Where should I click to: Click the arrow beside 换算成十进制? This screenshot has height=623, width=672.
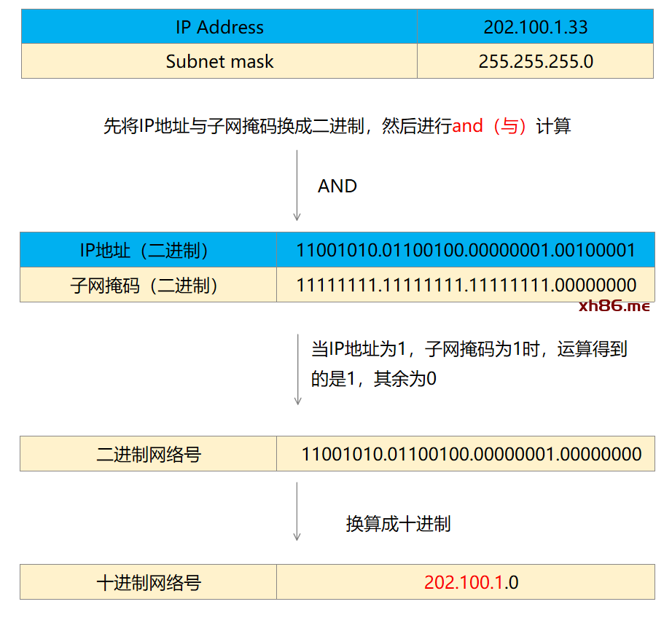pos(297,511)
